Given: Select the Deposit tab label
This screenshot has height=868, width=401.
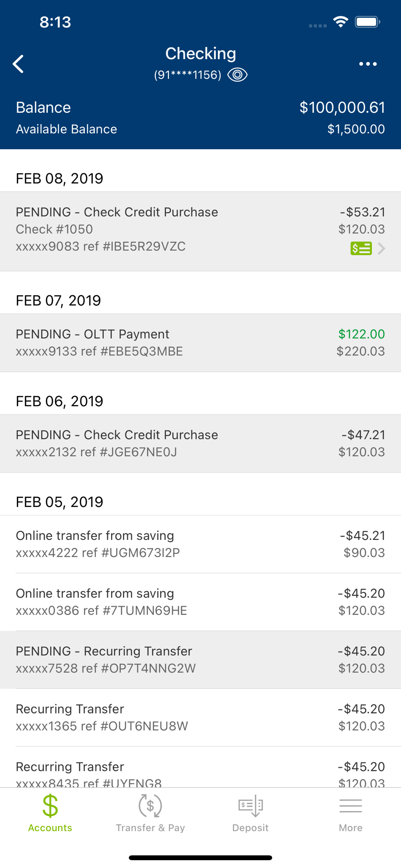Looking at the screenshot, I should coord(250,828).
